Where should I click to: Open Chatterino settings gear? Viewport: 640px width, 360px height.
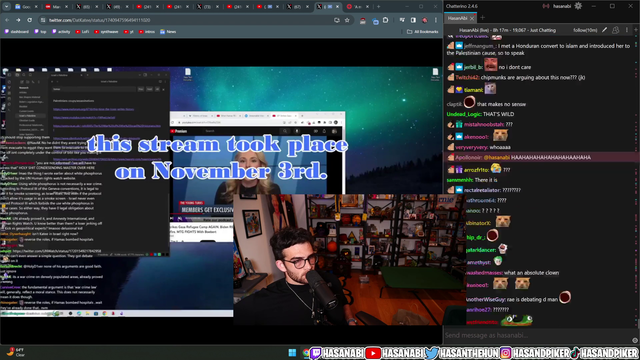point(578,6)
